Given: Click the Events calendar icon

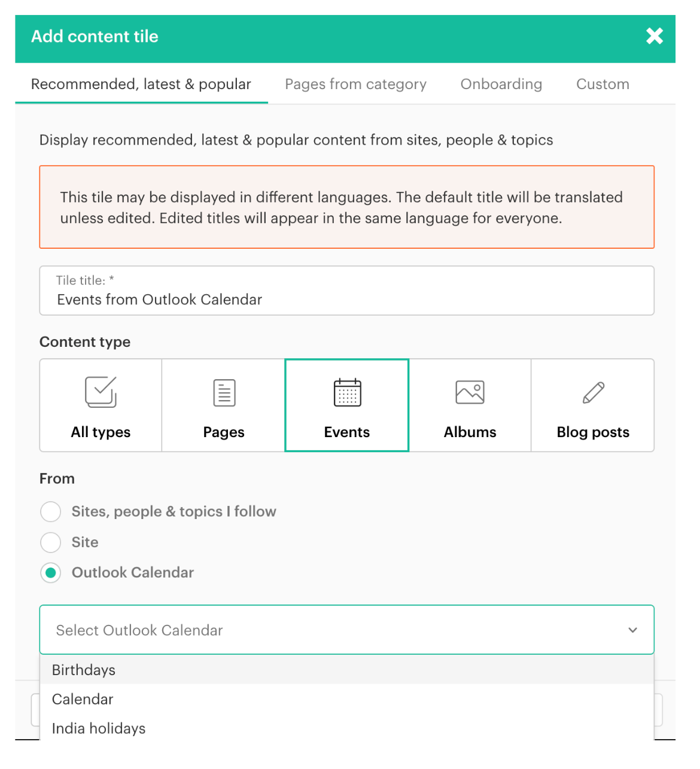Looking at the screenshot, I should click(347, 392).
